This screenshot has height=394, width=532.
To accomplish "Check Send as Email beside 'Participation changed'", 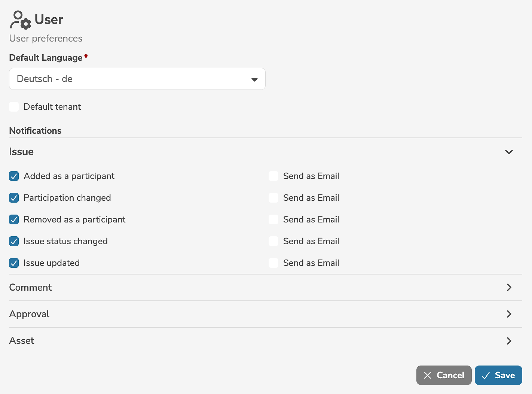I will coord(273,198).
